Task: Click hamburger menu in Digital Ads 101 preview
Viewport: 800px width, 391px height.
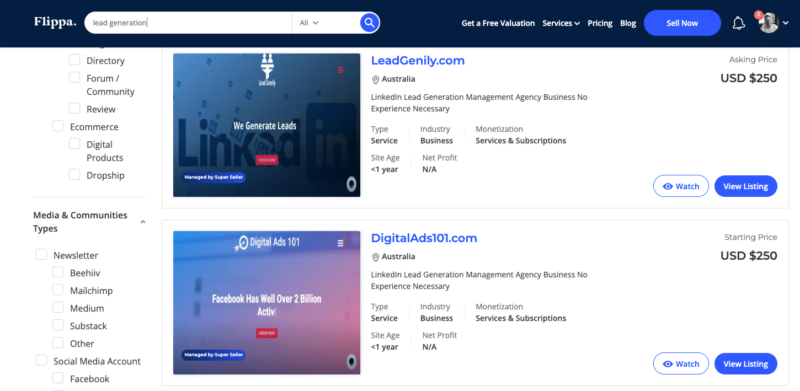Action: (x=340, y=243)
